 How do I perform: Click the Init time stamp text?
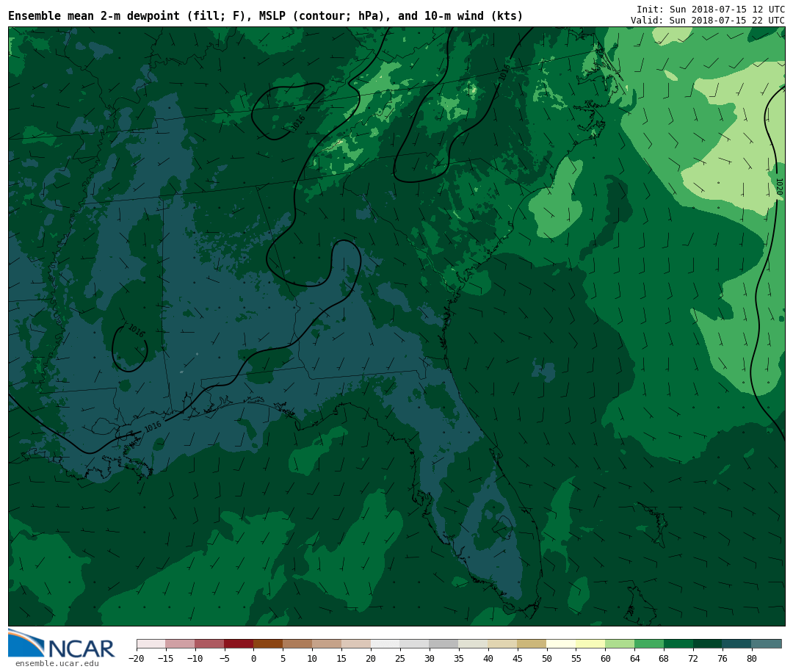pyautogui.click(x=710, y=9)
